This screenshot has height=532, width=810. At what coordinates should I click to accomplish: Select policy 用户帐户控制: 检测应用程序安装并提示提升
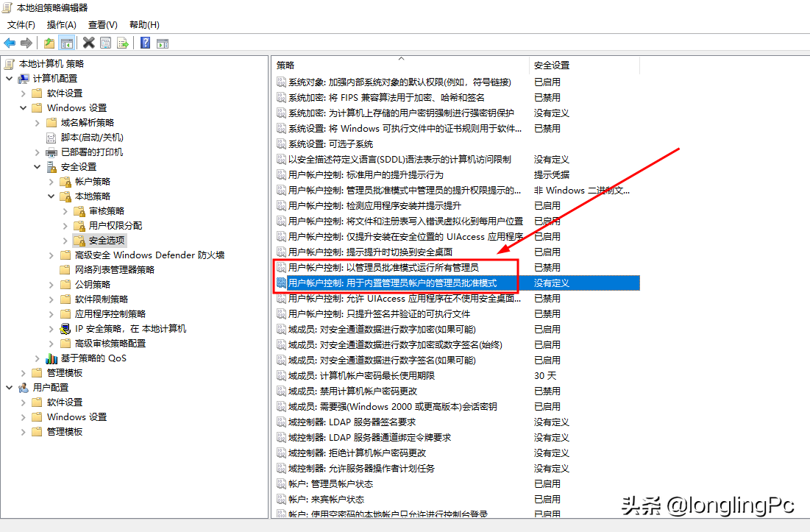pyautogui.click(x=375, y=205)
